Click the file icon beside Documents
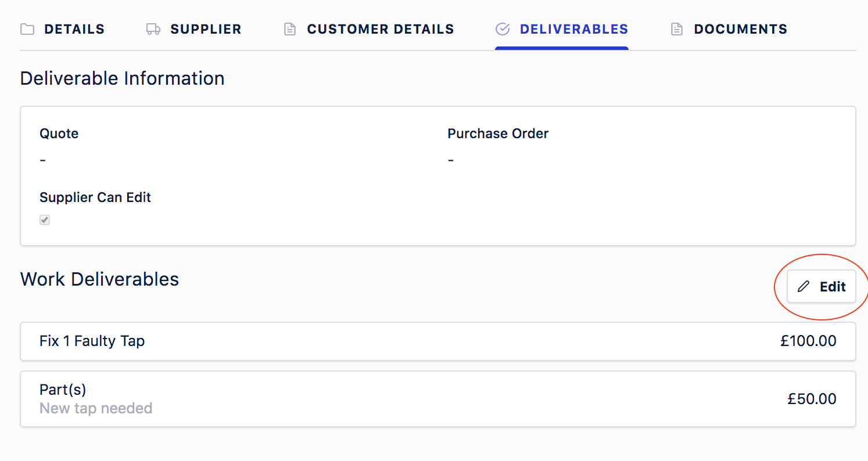This screenshot has height=461, width=868. coord(677,29)
